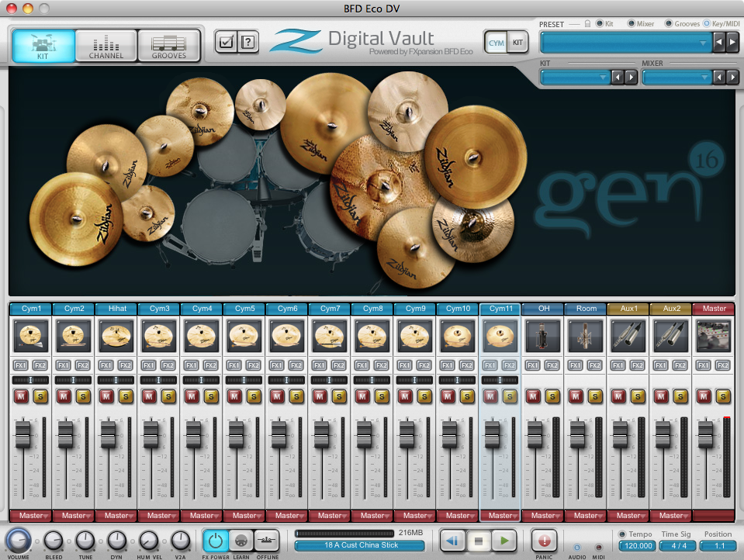The width and height of the screenshot is (744, 560).
Task: Go to previous kit arrow
Action: click(x=618, y=77)
